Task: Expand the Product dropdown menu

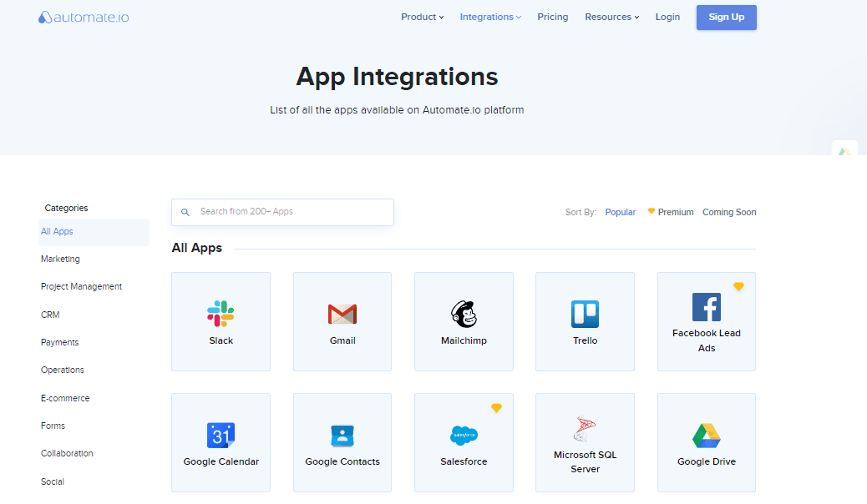Action: (422, 17)
